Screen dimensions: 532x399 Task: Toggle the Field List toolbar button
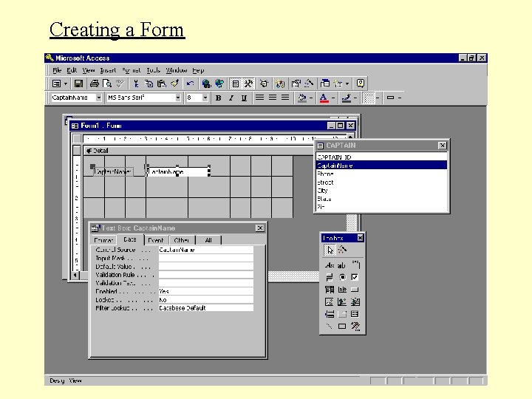click(x=235, y=83)
